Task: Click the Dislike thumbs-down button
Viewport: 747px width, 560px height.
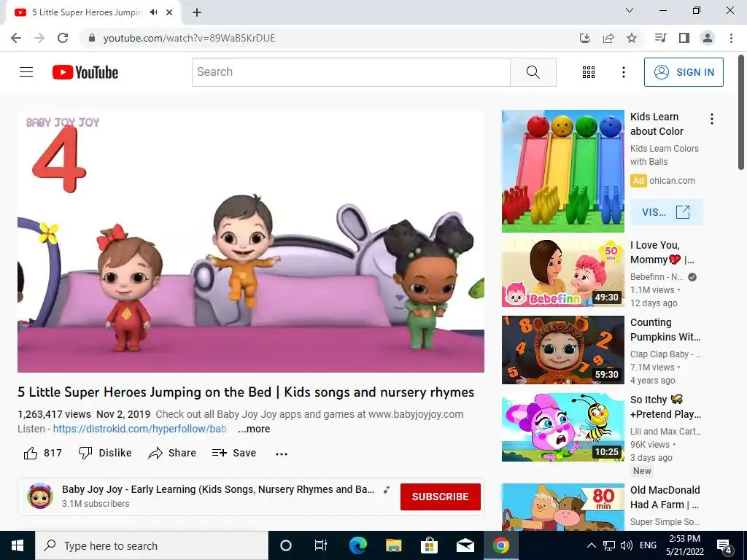Action: [x=105, y=453]
